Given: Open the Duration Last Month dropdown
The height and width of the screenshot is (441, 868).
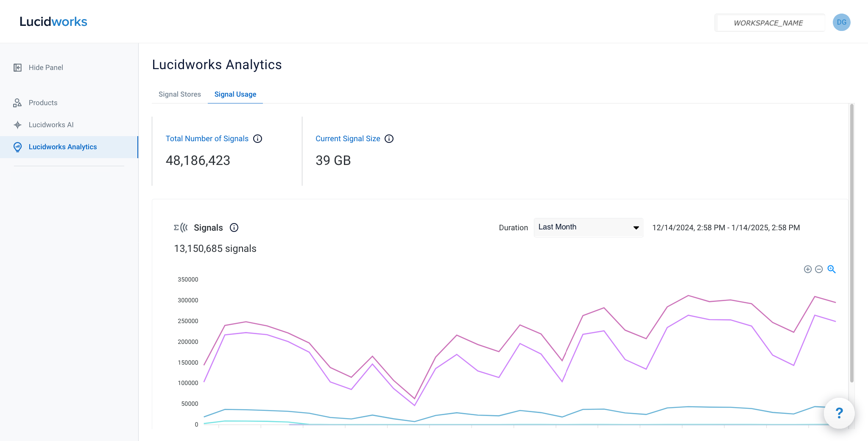Looking at the screenshot, I should (588, 227).
